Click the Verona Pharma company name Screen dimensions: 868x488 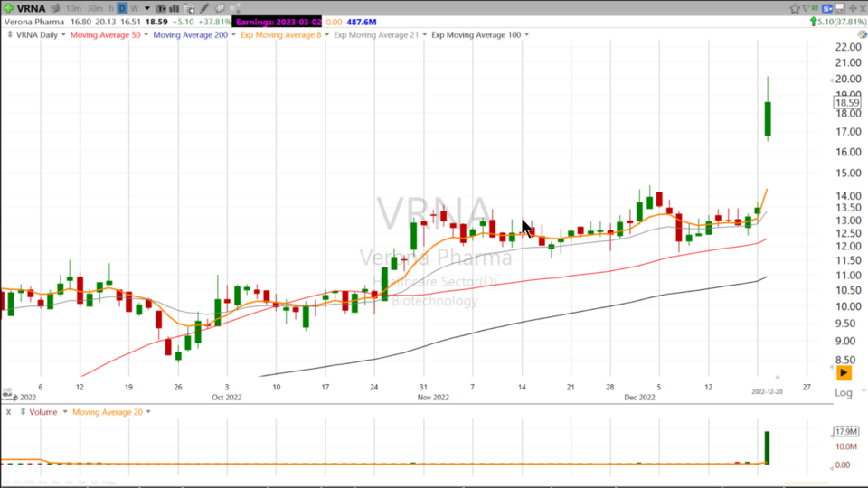coord(34,22)
